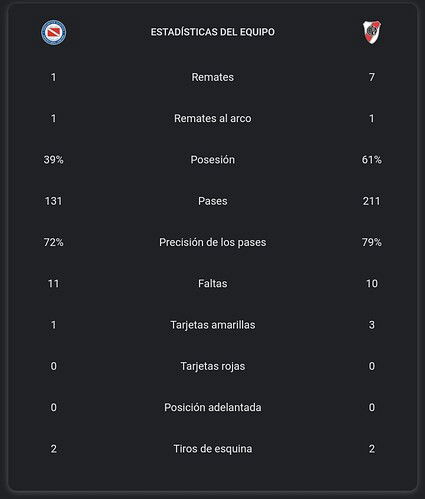Click the 61% possession value

point(372,160)
